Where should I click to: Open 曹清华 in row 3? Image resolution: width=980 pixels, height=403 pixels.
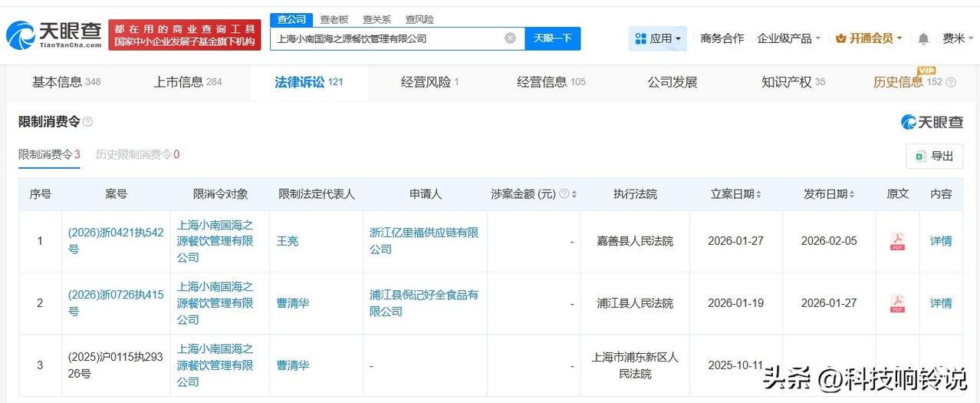click(294, 365)
